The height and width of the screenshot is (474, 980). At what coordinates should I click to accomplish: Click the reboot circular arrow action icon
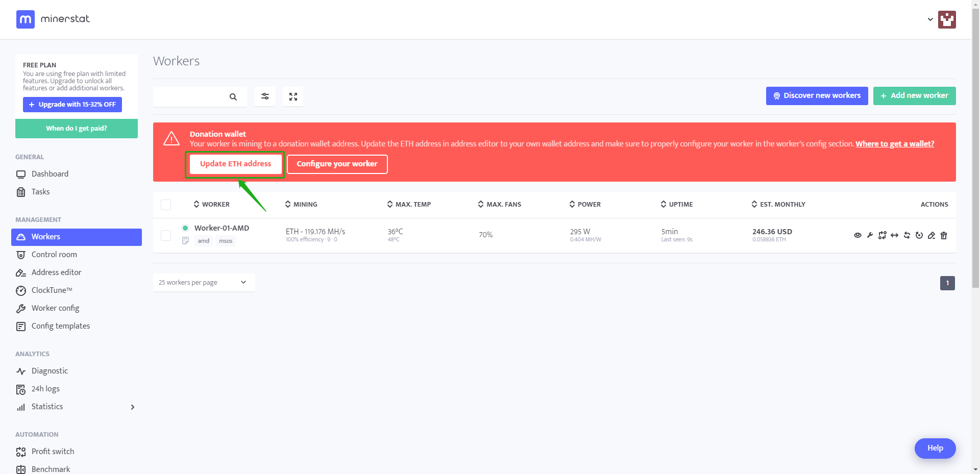coord(919,235)
